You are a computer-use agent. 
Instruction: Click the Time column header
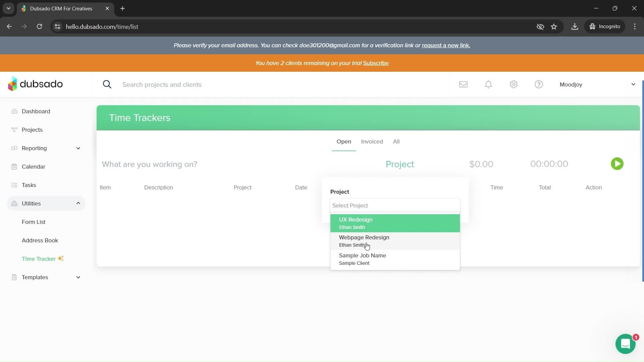pyautogui.click(x=496, y=187)
